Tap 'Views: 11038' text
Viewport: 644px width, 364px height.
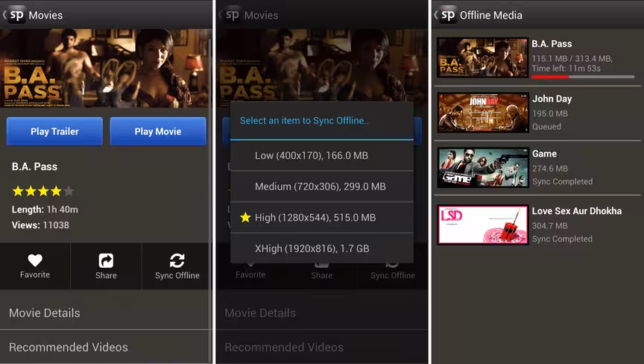[40, 225]
